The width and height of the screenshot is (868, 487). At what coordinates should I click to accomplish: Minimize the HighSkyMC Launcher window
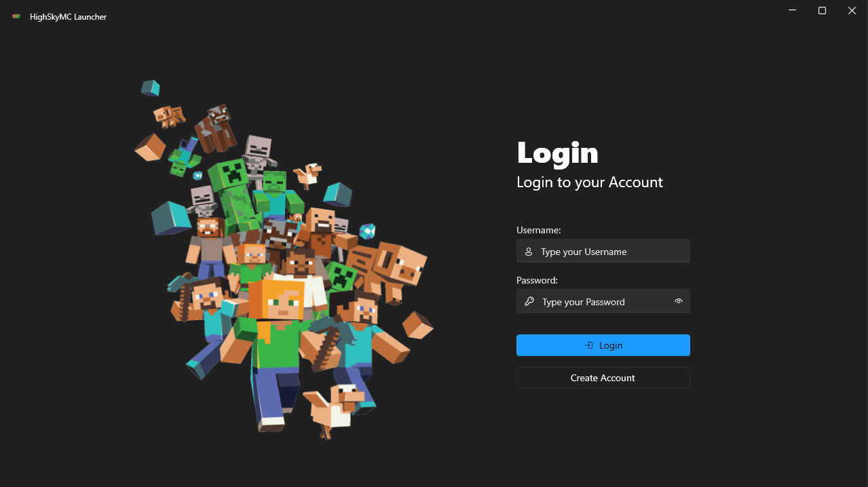(792, 11)
